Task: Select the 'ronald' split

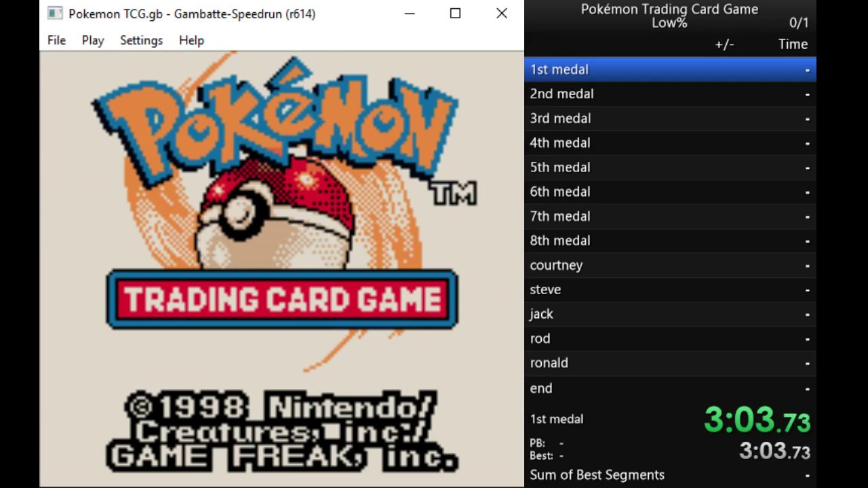Action: (670, 363)
